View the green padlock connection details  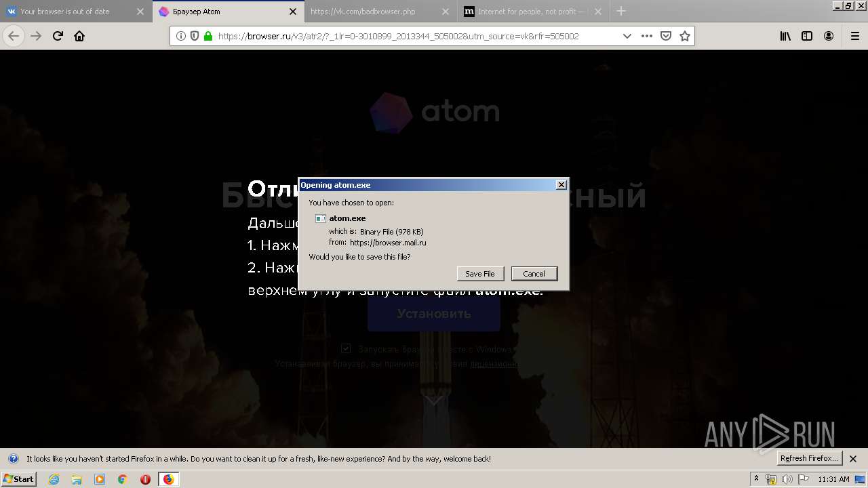208,36
